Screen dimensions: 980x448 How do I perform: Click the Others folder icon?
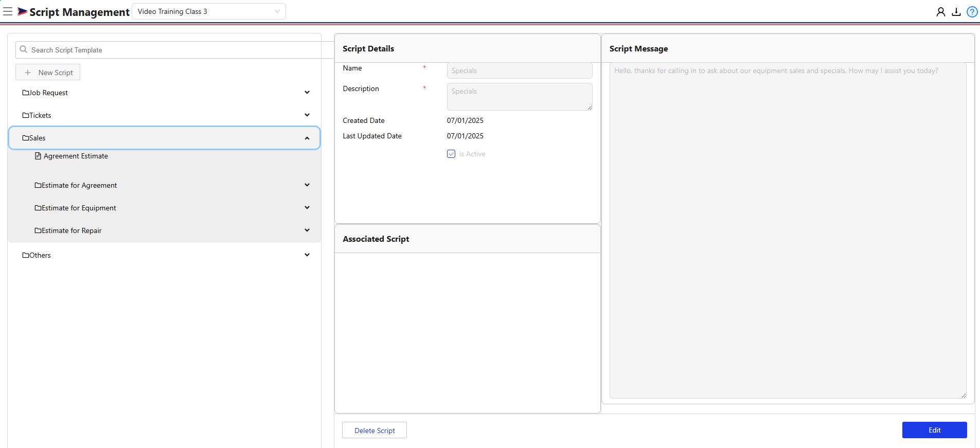pyautogui.click(x=26, y=255)
